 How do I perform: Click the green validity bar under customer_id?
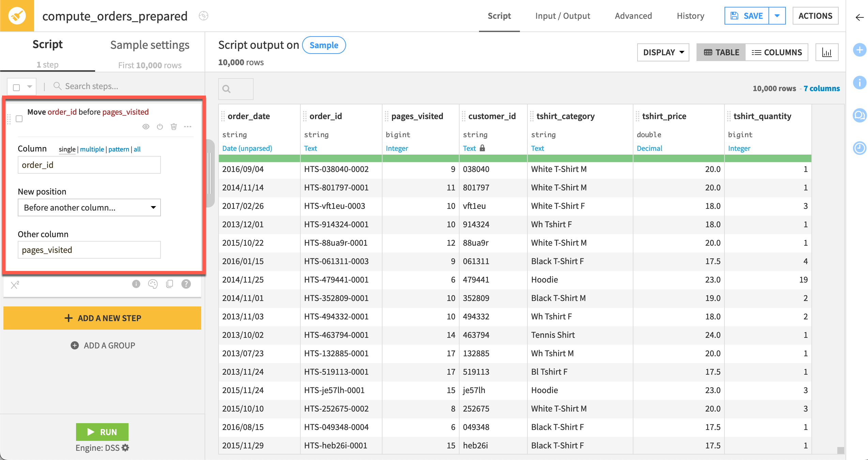tap(493, 158)
